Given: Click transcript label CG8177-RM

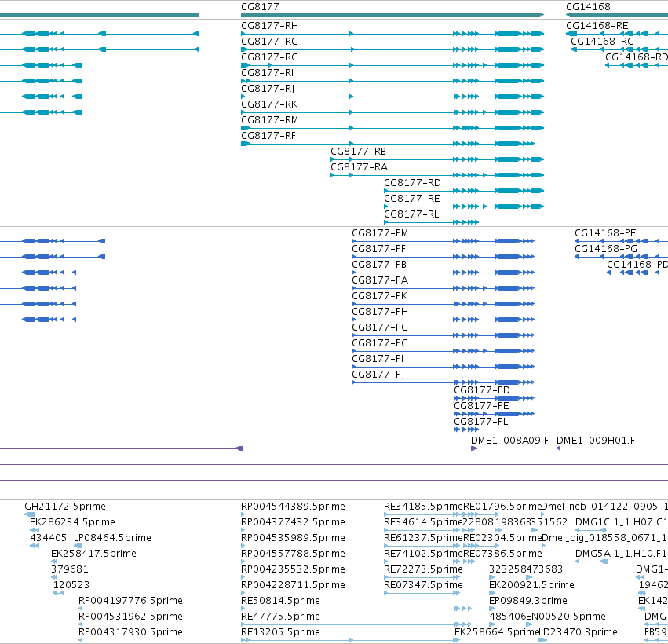Looking at the screenshot, I should pyautogui.click(x=270, y=121).
